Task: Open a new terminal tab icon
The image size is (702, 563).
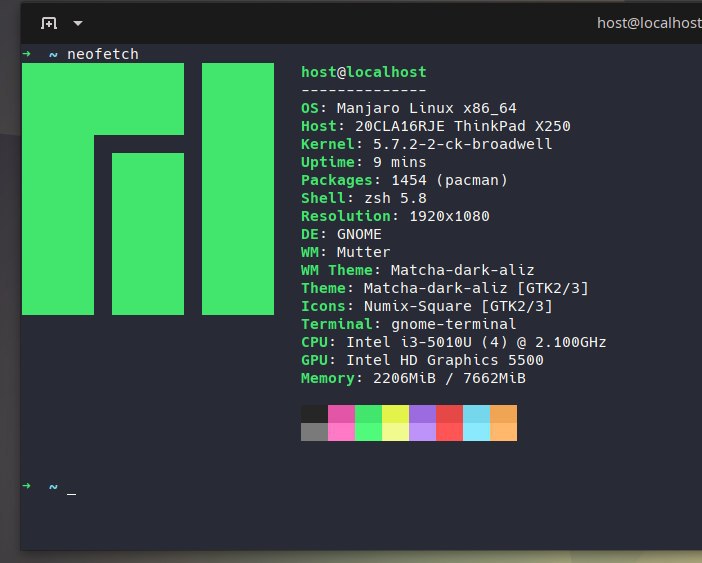Action: pyautogui.click(x=49, y=23)
